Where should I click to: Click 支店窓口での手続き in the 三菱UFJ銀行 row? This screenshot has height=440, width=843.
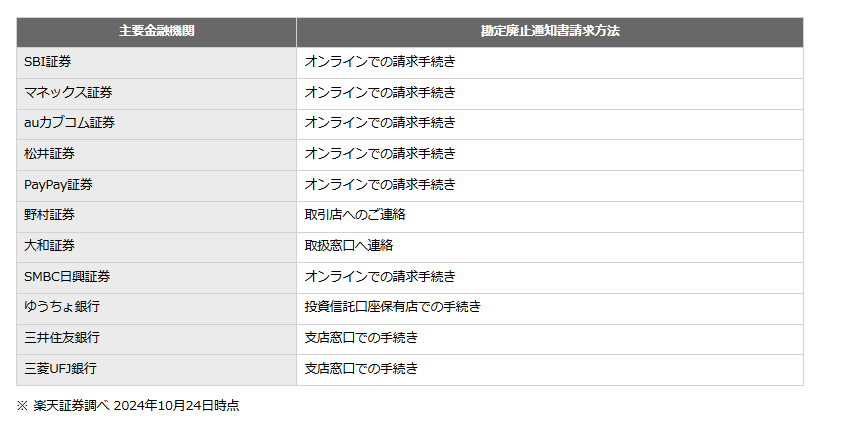361,369
